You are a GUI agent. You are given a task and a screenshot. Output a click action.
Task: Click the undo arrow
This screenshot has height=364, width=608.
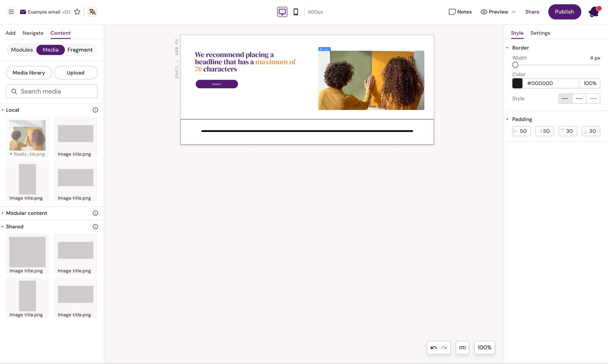tap(433, 348)
